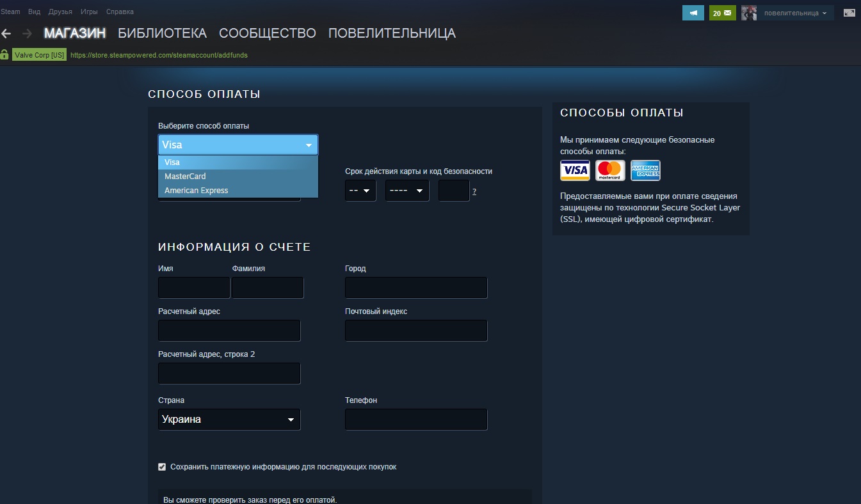Open the 20 notifications envelope inbox

pyautogui.click(x=722, y=13)
